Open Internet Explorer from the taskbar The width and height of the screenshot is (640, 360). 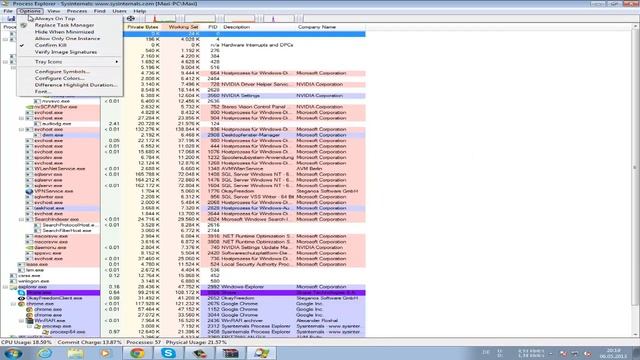tap(45, 353)
